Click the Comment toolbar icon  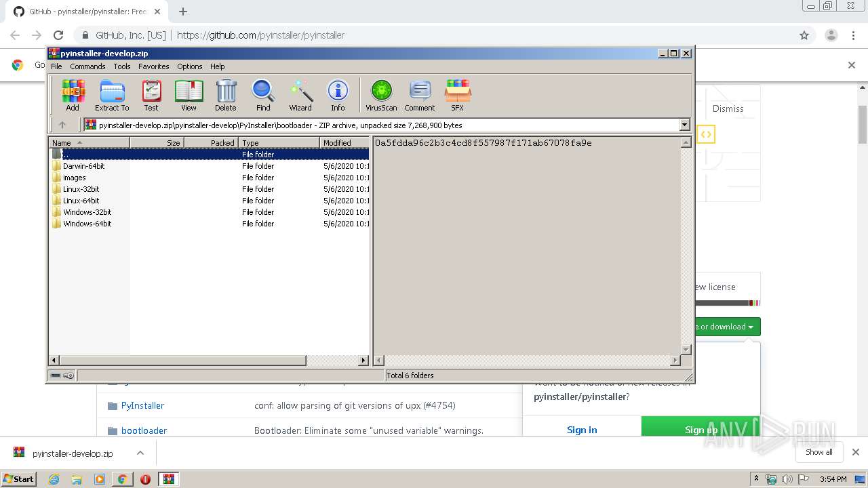[420, 96]
